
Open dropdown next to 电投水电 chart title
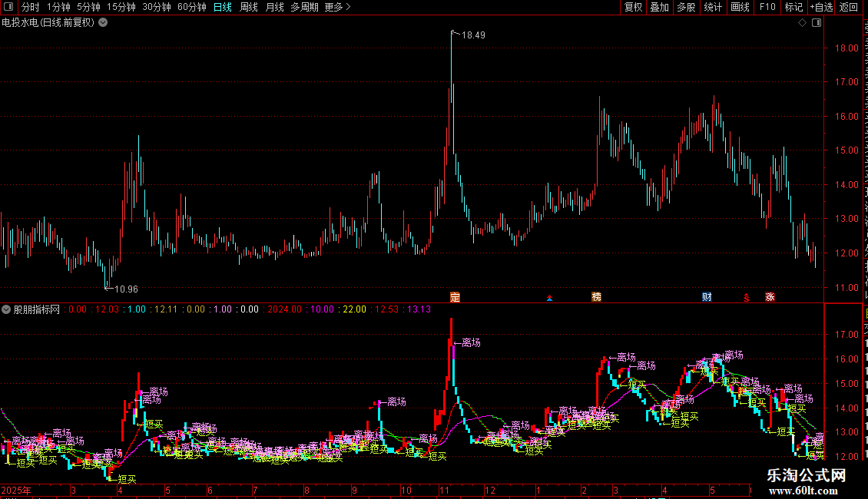pos(103,23)
